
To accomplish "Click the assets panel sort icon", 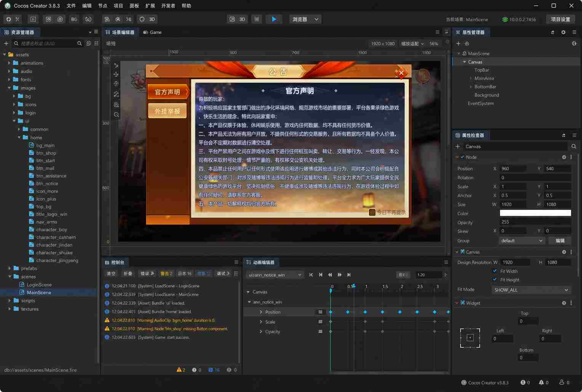I will click(89, 43).
